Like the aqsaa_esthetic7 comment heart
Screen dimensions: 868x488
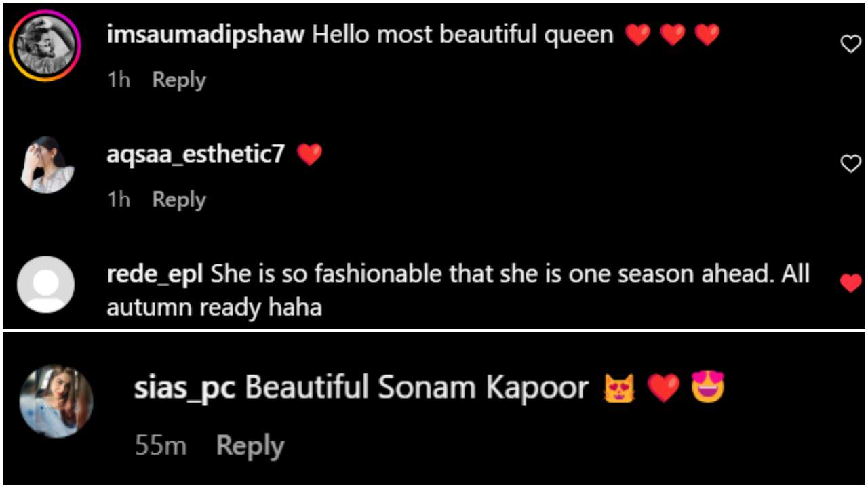[x=850, y=163]
